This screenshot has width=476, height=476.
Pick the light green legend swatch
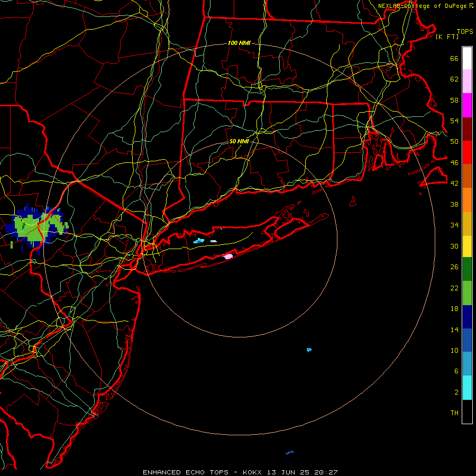[x=467, y=293]
